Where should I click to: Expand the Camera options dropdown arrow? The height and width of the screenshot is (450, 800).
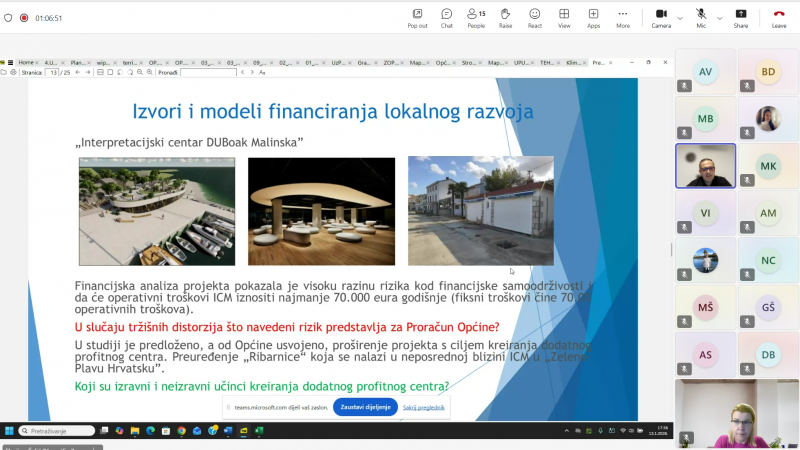[680, 17]
